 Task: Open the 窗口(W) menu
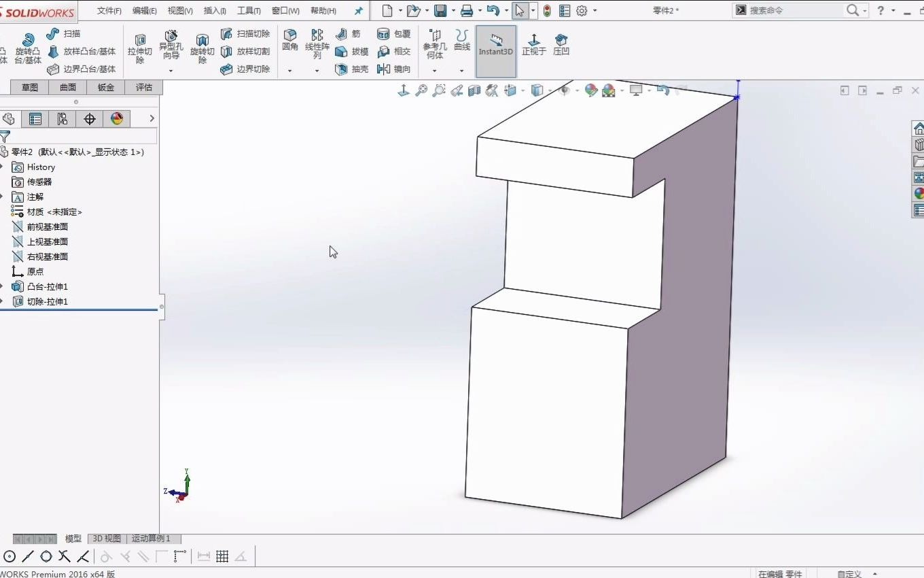tap(285, 11)
